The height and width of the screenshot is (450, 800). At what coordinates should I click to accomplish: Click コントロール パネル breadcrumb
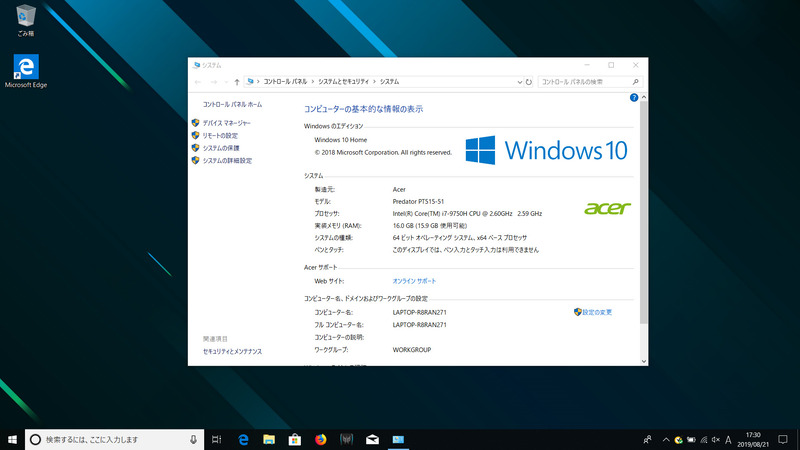point(285,82)
